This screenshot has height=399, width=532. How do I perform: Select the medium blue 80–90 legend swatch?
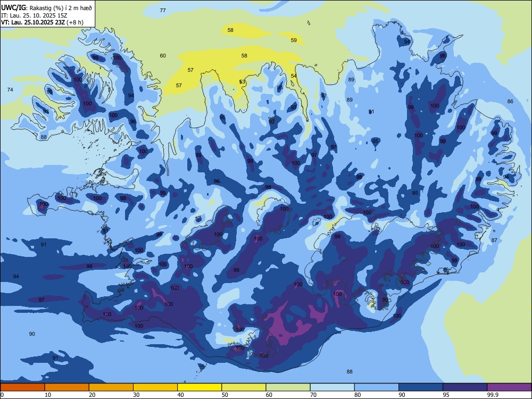click(x=377, y=387)
